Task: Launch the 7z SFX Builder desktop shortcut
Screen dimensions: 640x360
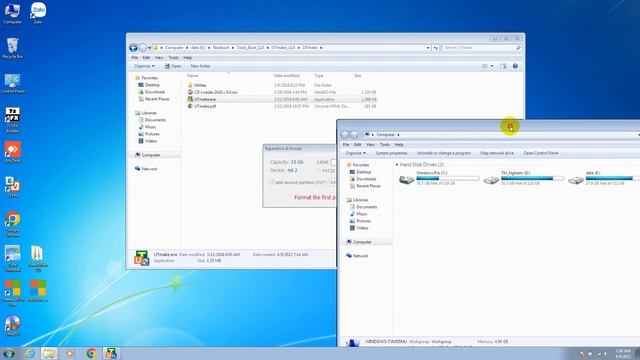Action: point(12,120)
